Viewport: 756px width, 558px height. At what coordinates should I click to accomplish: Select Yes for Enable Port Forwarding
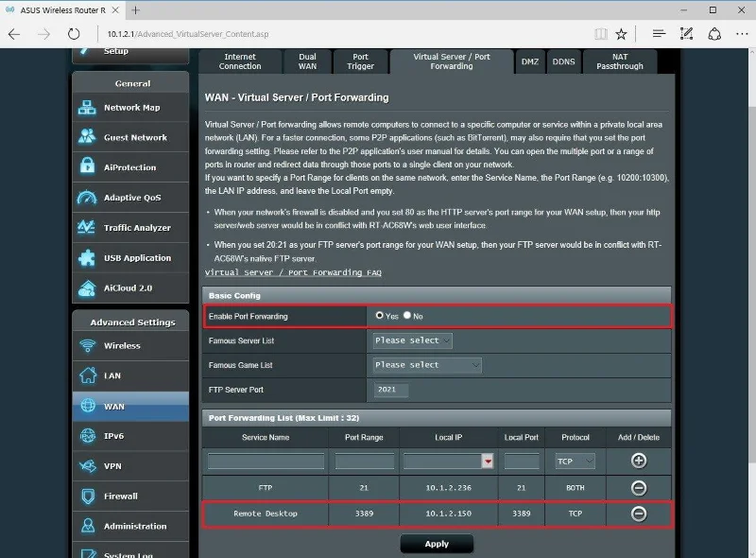pos(380,315)
